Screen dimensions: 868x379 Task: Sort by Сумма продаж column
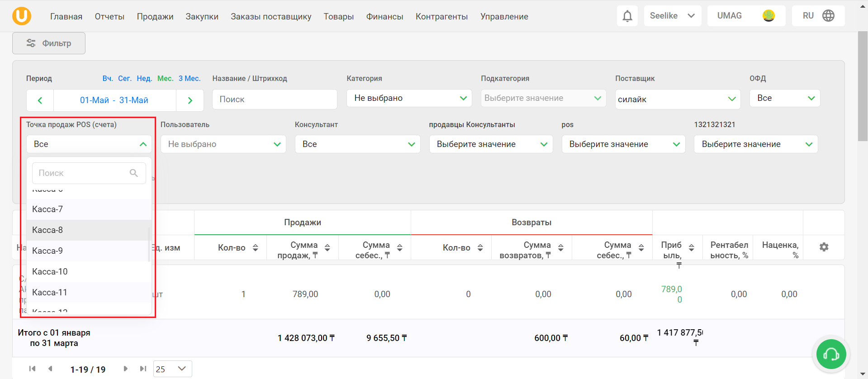[327, 248]
